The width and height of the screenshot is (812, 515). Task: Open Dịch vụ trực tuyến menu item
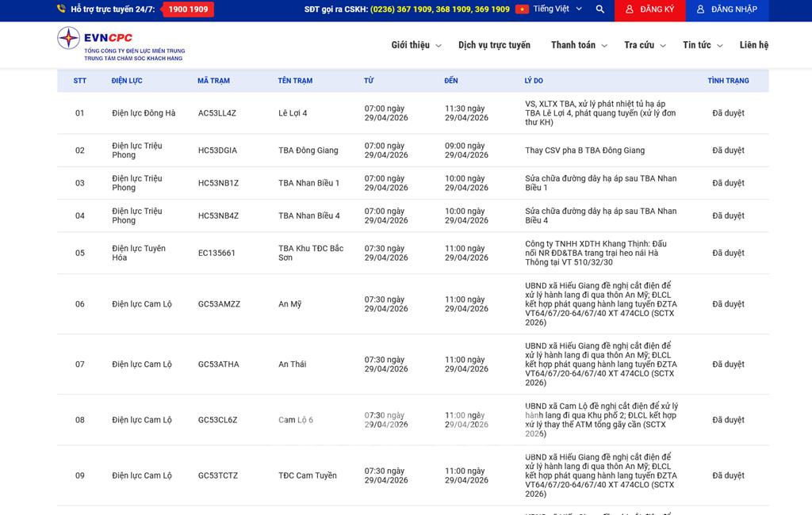(494, 45)
